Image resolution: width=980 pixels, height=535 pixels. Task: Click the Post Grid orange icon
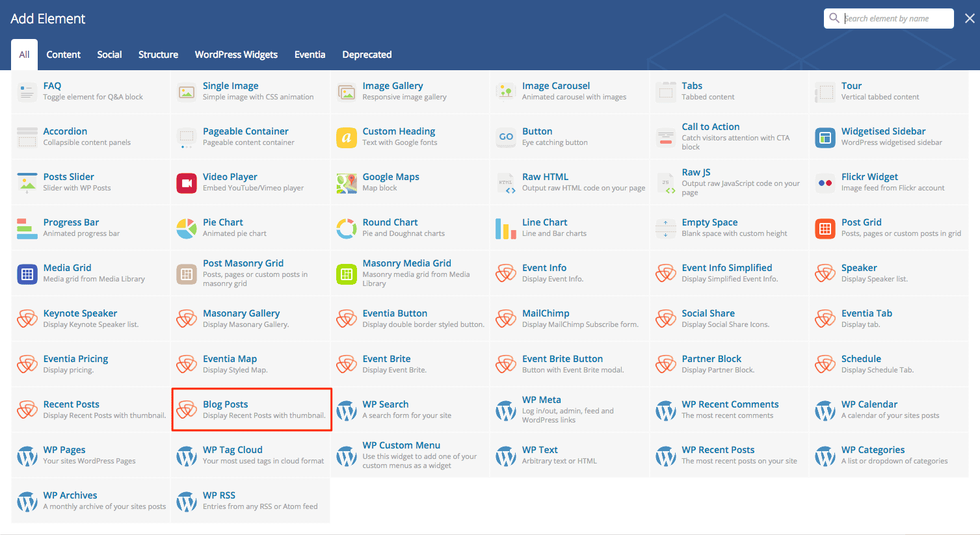pos(825,229)
